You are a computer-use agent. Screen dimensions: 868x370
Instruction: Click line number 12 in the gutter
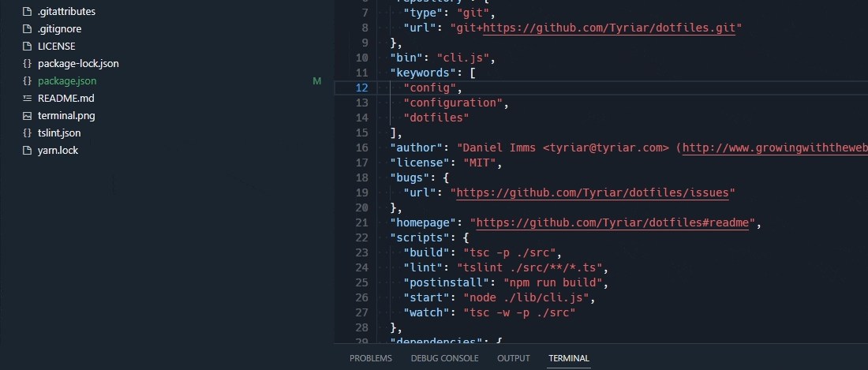pyautogui.click(x=361, y=88)
